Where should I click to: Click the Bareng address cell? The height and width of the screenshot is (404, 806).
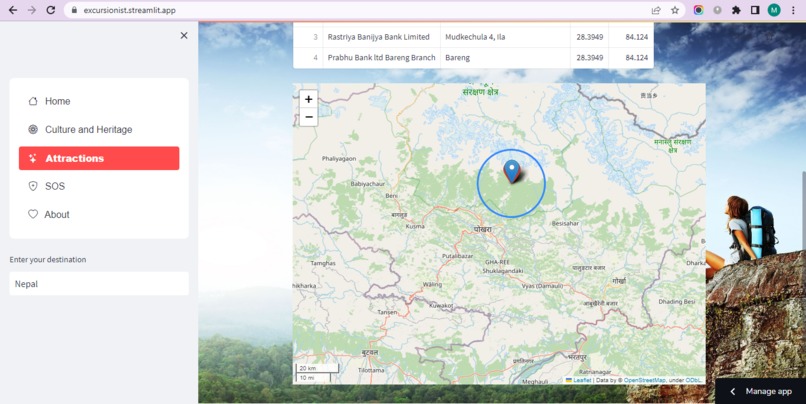pos(505,58)
